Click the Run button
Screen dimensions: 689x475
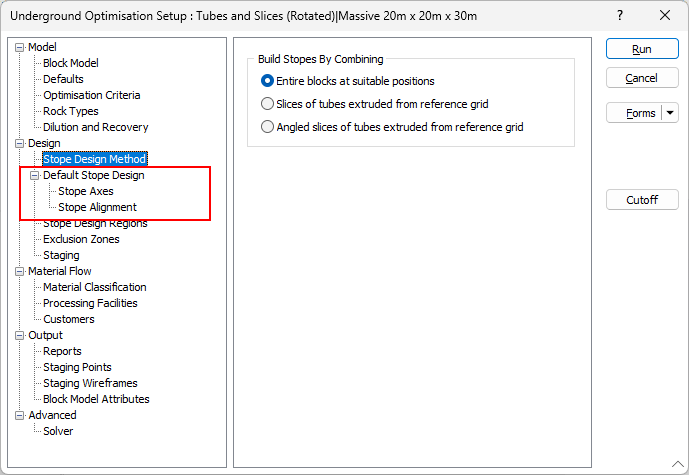pos(642,49)
